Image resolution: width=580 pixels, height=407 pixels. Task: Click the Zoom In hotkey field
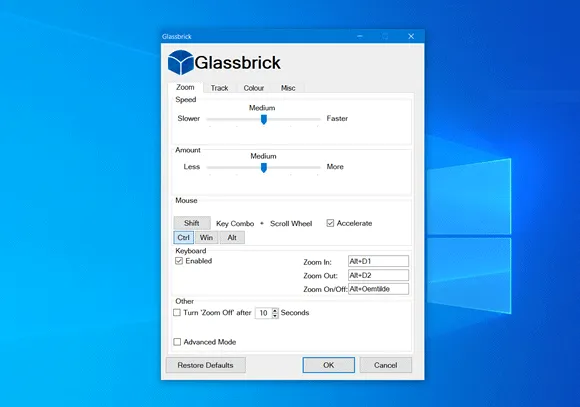[x=378, y=261]
